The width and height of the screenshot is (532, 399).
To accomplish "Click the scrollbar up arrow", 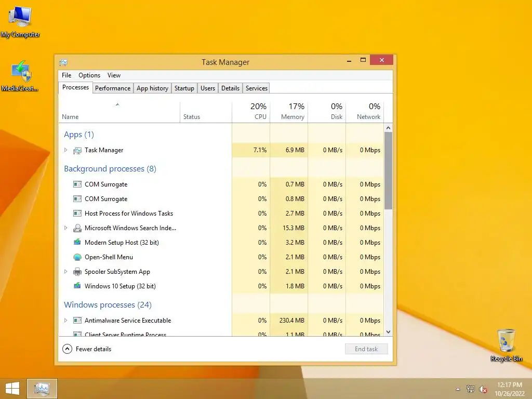I will [389, 128].
